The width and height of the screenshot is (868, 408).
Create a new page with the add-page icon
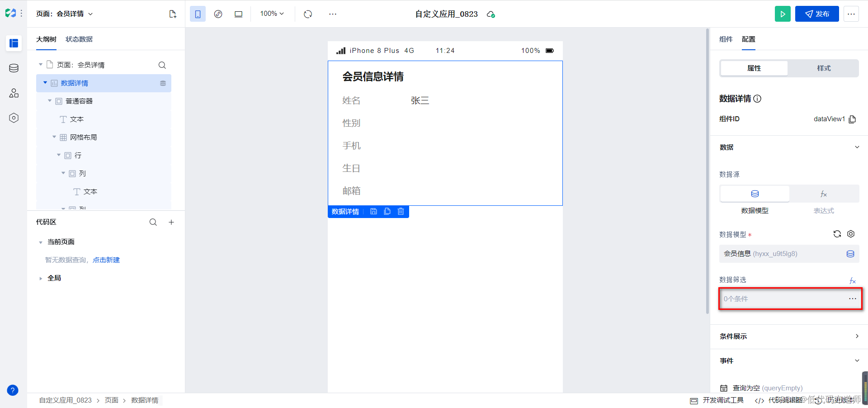173,14
